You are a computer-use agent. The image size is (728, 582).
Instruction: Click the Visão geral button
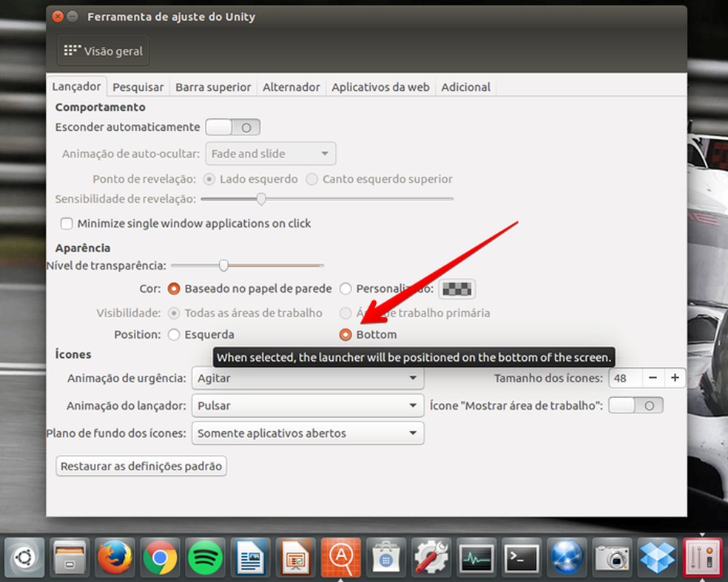tap(103, 50)
